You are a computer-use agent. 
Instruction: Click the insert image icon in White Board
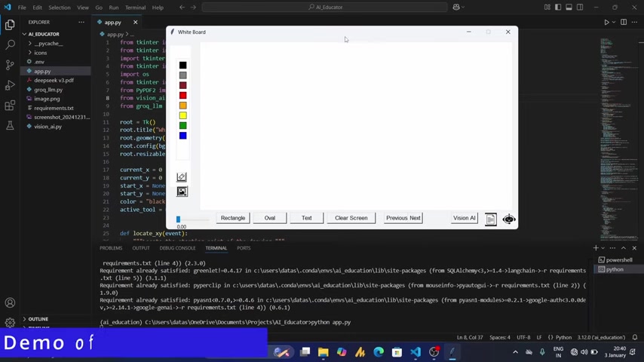pyautogui.click(x=182, y=192)
